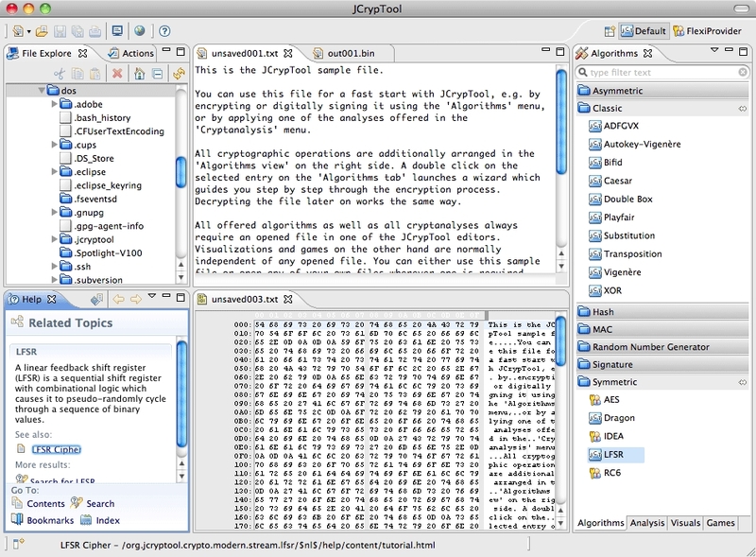Click the New file toolbar icon
Screen dimensions: 756x557
tap(18, 31)
